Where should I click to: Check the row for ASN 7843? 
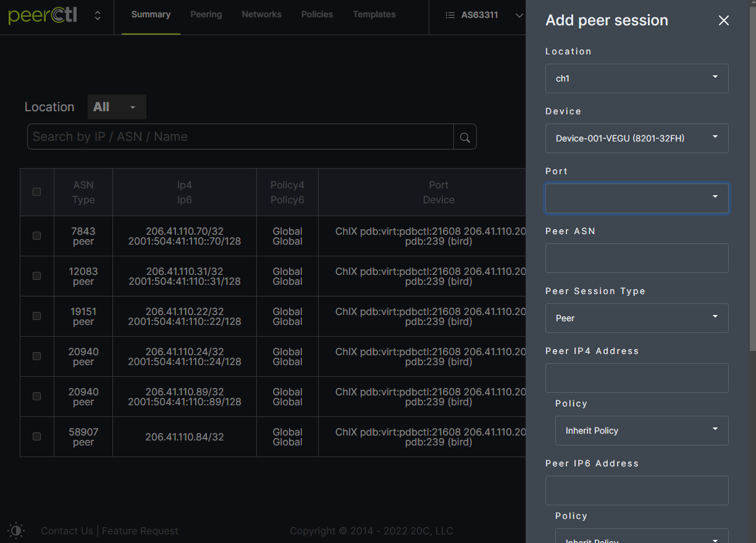36,236
